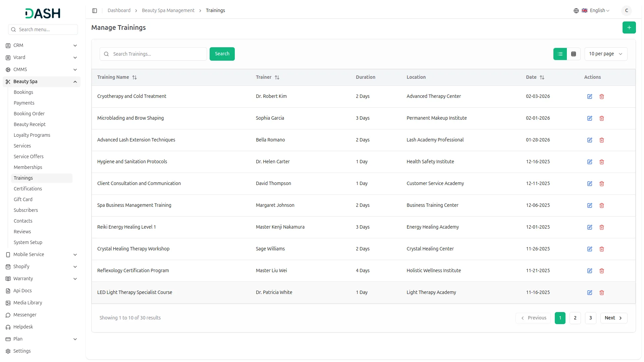Edit the Cryotherapy and Cold Treatment training
644x362 pixels.
(589, 97)
